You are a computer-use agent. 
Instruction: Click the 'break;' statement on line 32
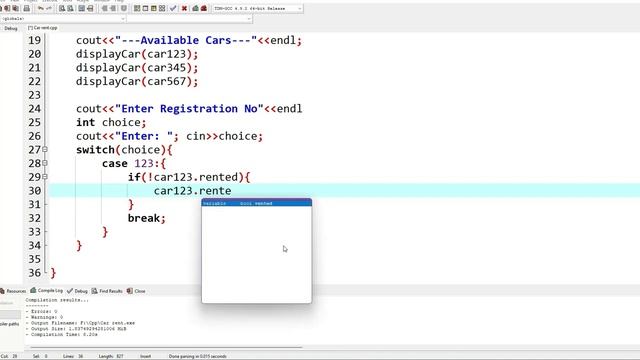coord(147,218)
